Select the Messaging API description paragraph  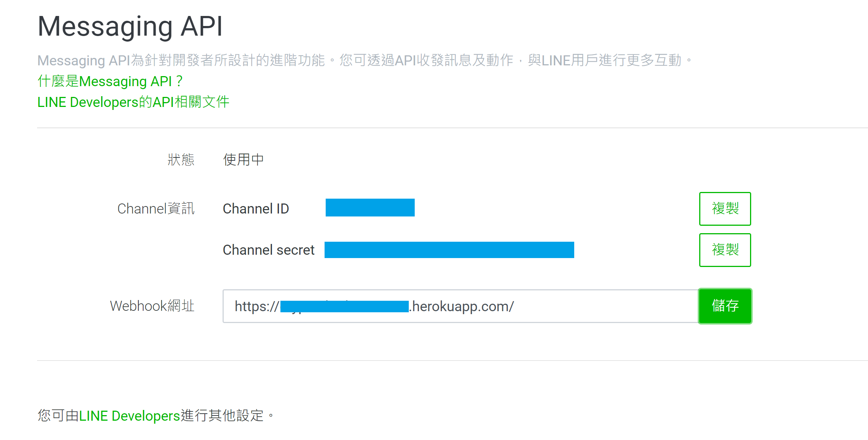[x=365, y=60]
